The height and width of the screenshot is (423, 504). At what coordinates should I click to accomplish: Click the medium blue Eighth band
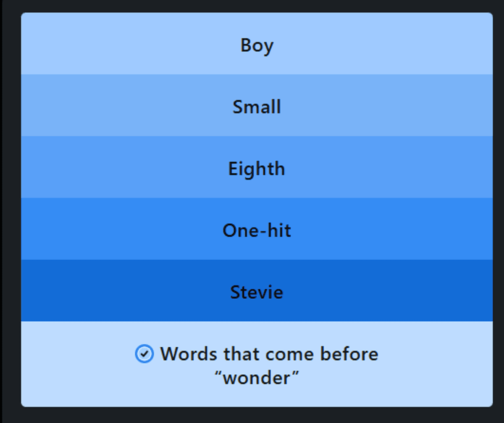[x=126, y=167]
